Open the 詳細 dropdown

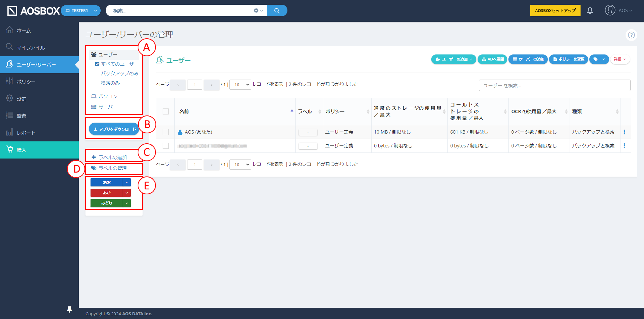pos(620,59)
